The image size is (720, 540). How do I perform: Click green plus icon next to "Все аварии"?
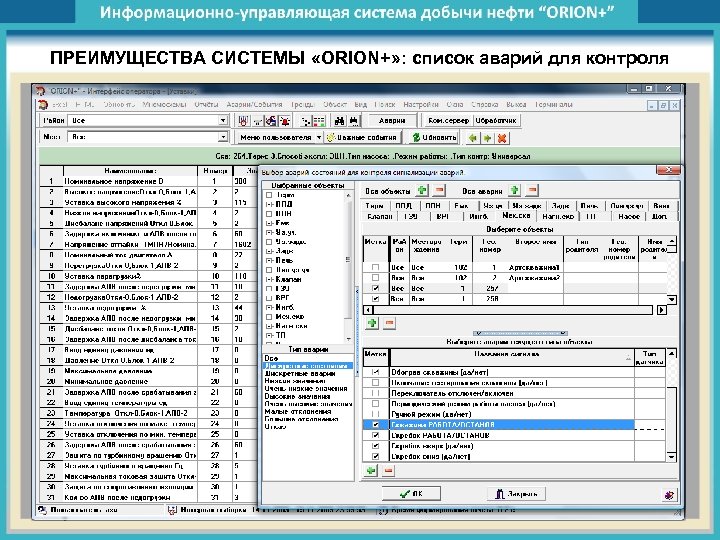(x=515, y=190)
